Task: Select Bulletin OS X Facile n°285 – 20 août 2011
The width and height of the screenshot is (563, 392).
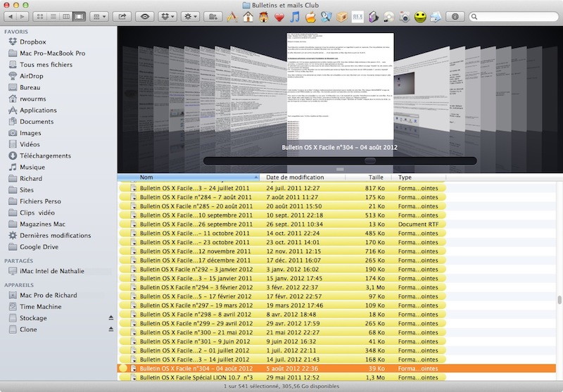Action: (x=282, y=206)
